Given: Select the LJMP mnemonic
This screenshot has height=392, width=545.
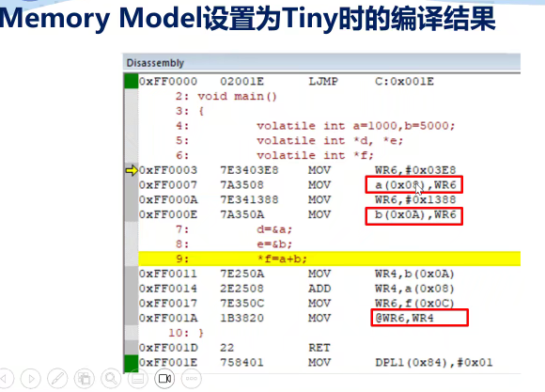Looking at the screenshot, I should click(323, 82).
